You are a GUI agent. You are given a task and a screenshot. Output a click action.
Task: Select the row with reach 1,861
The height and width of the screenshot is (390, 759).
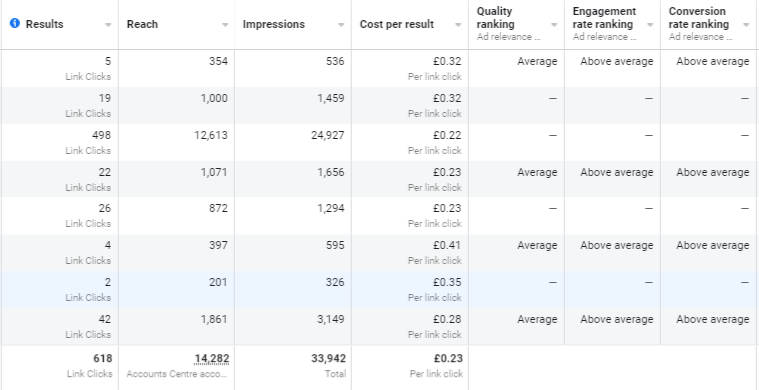point(380,327)
